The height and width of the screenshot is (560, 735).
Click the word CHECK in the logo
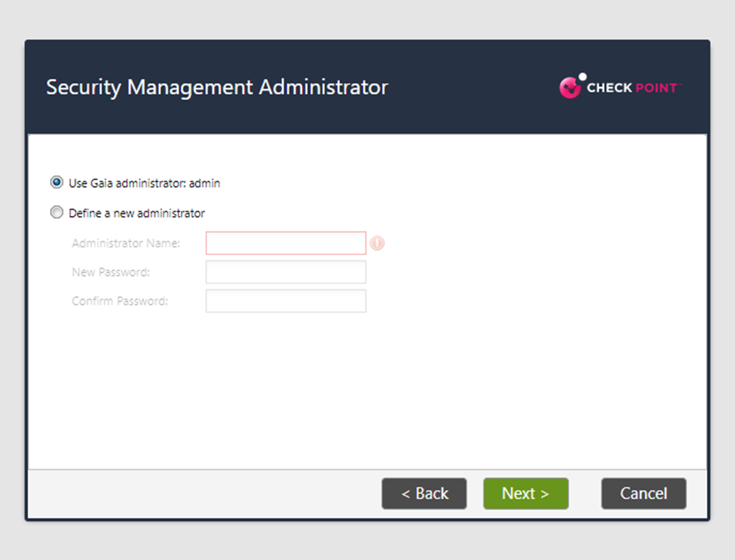point(608,88)
